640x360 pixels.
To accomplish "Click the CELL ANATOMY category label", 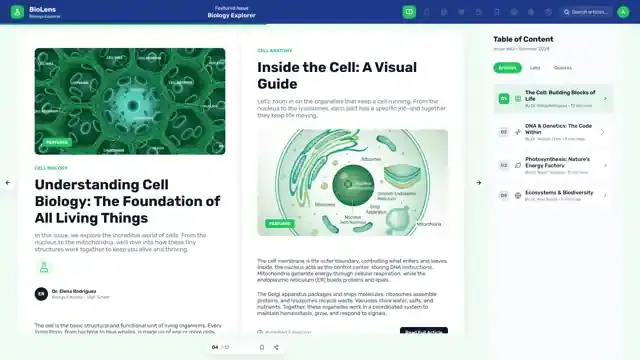I will 274,51.
